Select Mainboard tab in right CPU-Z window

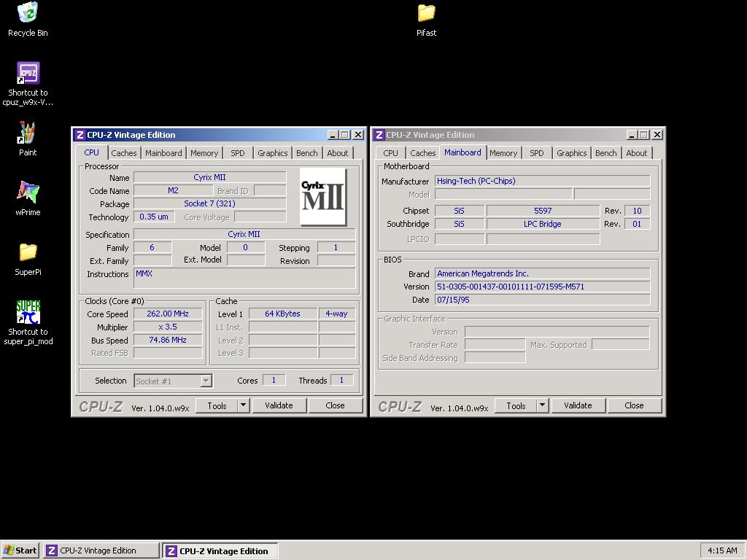(462, 152)
